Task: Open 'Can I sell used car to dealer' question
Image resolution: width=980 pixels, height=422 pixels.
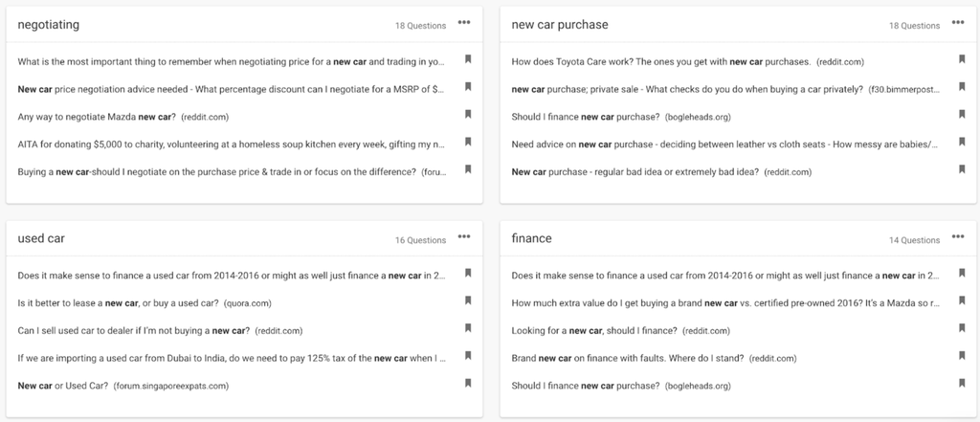Action: click(x=134, y=331)
